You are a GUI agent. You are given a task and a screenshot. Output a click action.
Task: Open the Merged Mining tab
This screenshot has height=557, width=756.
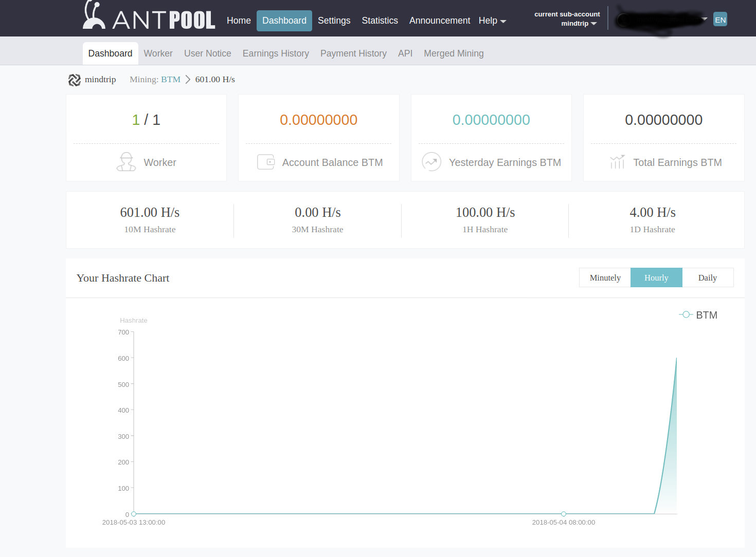coord(454,53)
